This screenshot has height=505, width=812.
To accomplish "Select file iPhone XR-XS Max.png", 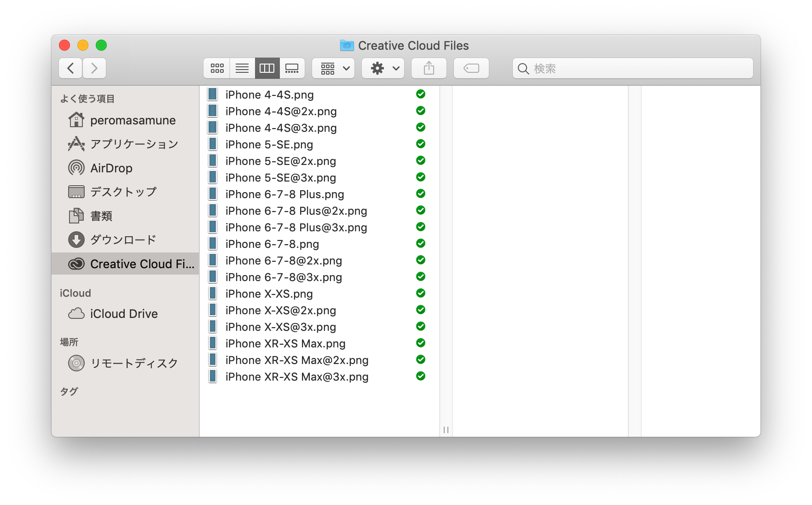I will click(x=320, y=343).
